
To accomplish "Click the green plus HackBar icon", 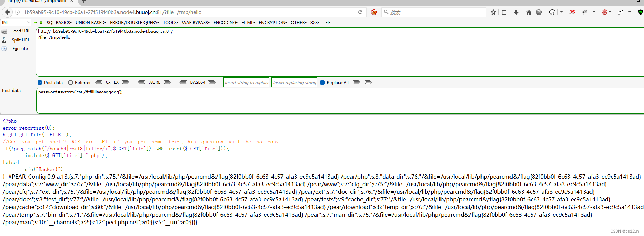I will click(x=41, y=23).
